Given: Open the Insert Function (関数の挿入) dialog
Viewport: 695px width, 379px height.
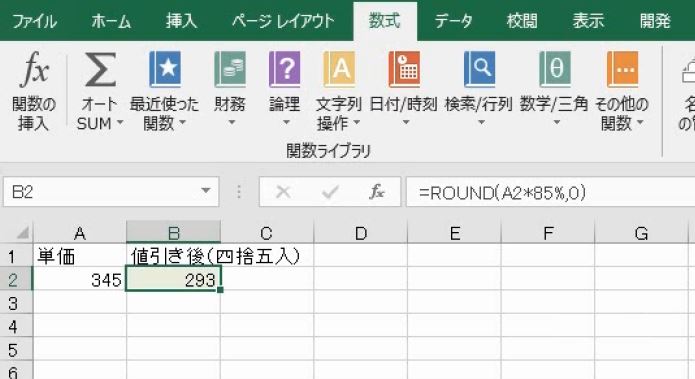Looking at the screenshot, I should pyautogui.click(x=34, y=91).
